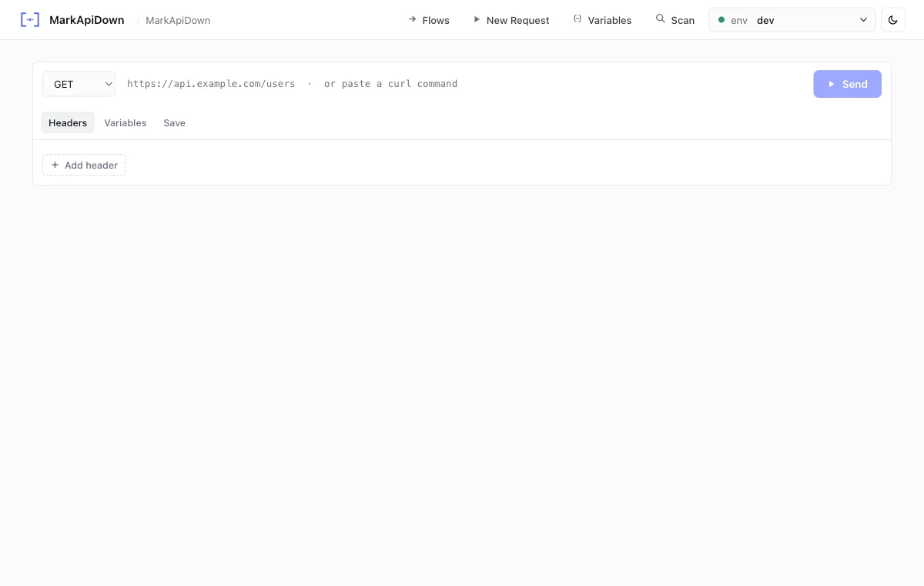
Task: Open the Scan page
Action: [675, 20]
